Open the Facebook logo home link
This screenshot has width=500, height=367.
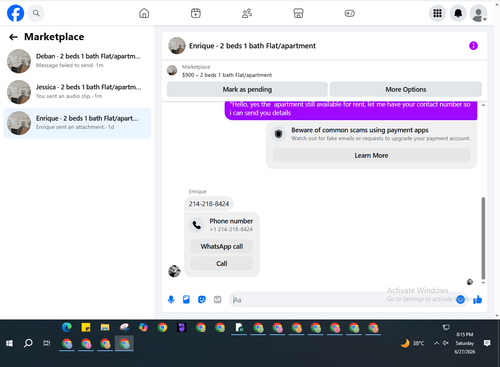point(15,13)
